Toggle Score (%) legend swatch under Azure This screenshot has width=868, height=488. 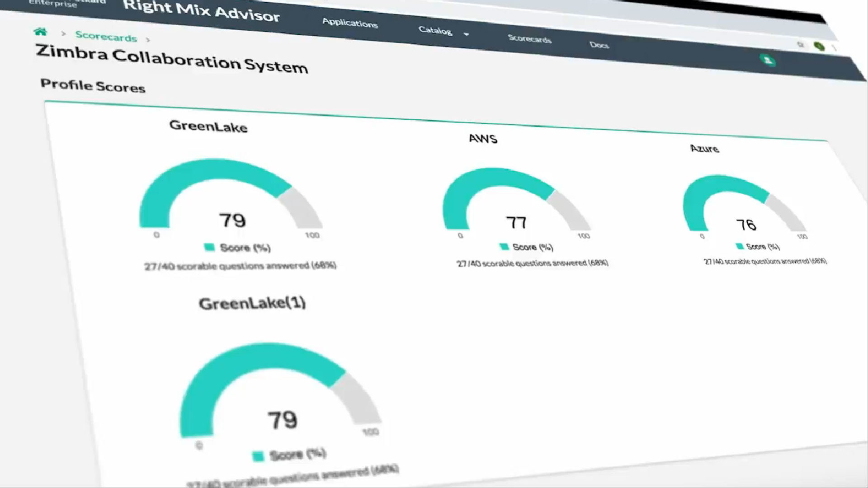point(740,246)
